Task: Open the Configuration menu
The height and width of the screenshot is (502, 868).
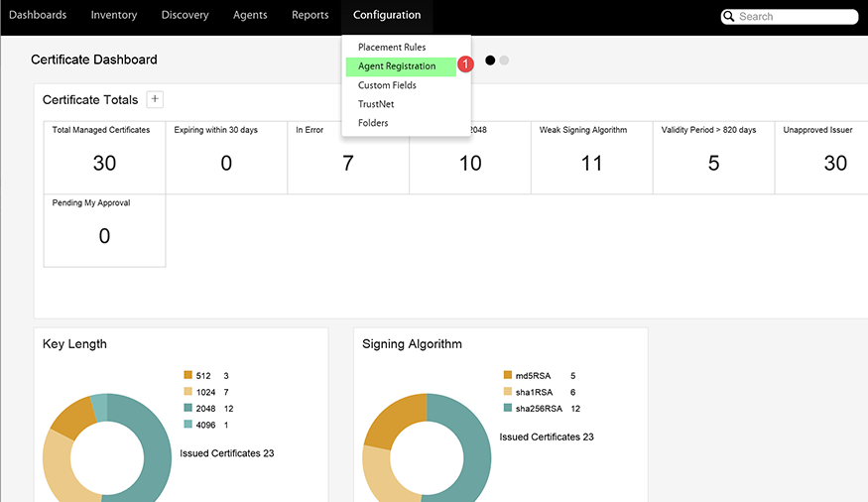Action: pos(387,16)
